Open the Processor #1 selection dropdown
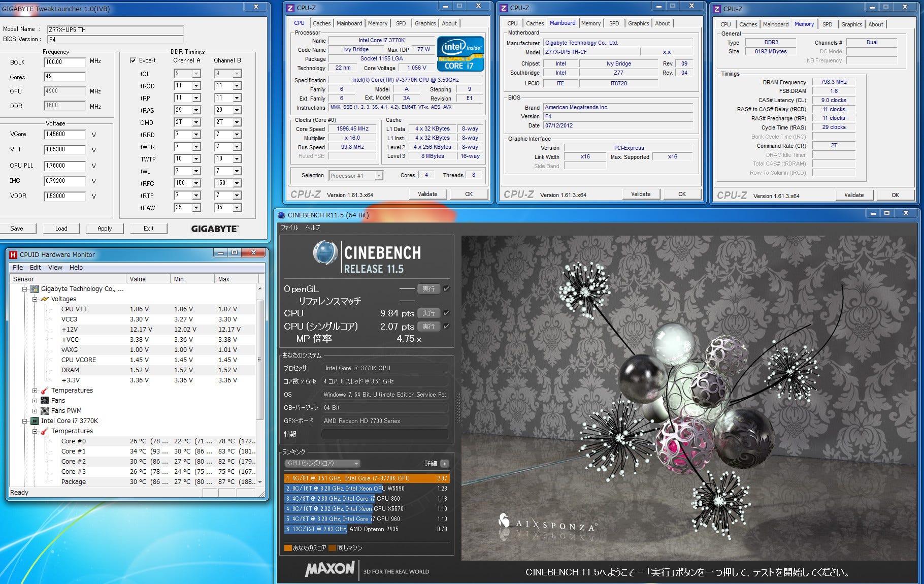 [379, 176]
